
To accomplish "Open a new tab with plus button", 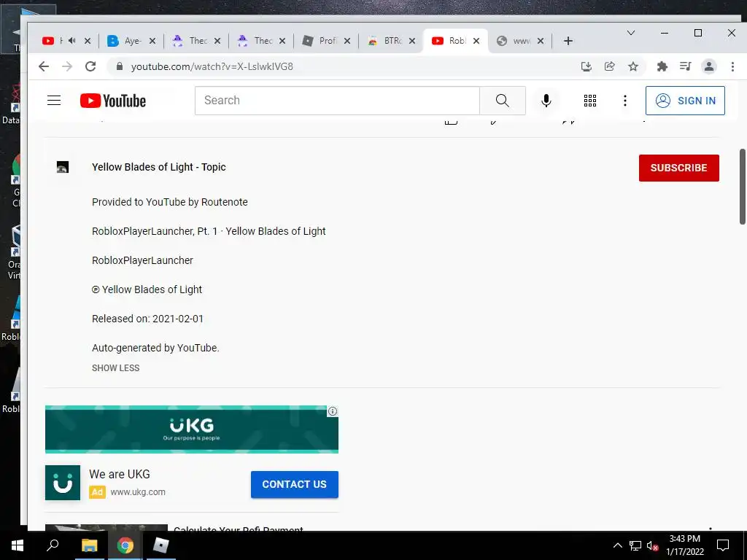I will tap(568, 41).
